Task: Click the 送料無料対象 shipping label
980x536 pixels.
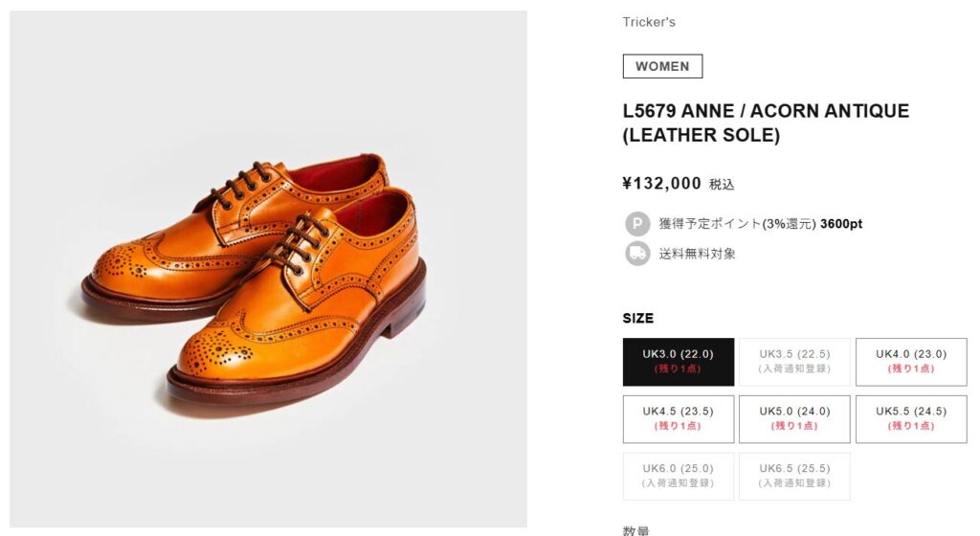Action: [x=698, y=254]
